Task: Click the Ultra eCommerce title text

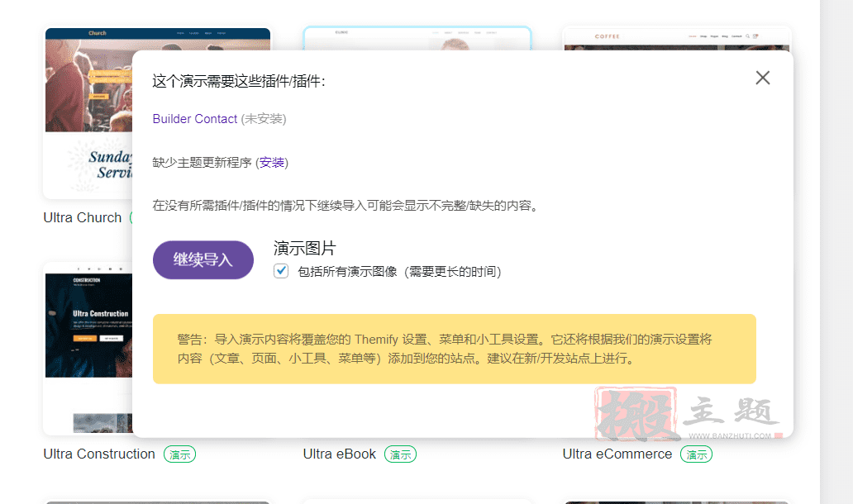Action: pos(617,454)
